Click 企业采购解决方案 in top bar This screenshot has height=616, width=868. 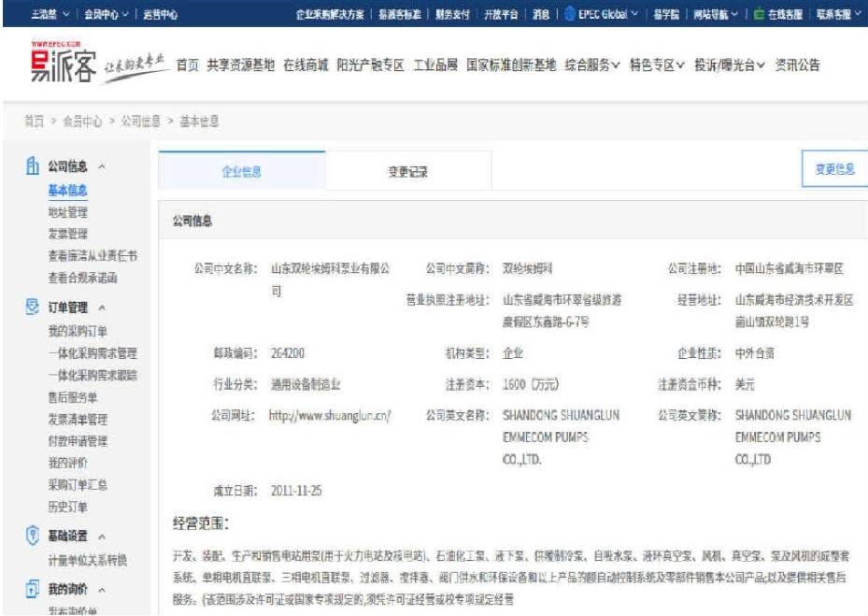point(330,14)
